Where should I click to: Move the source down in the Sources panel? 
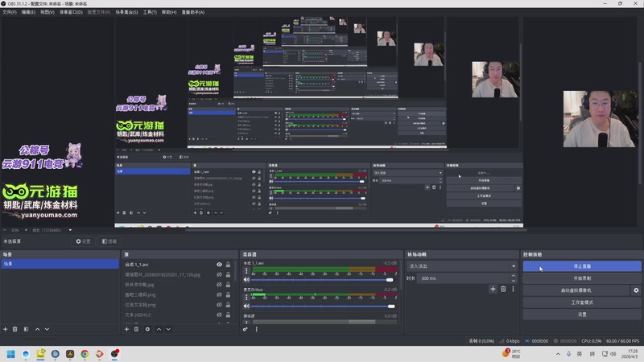168,329
